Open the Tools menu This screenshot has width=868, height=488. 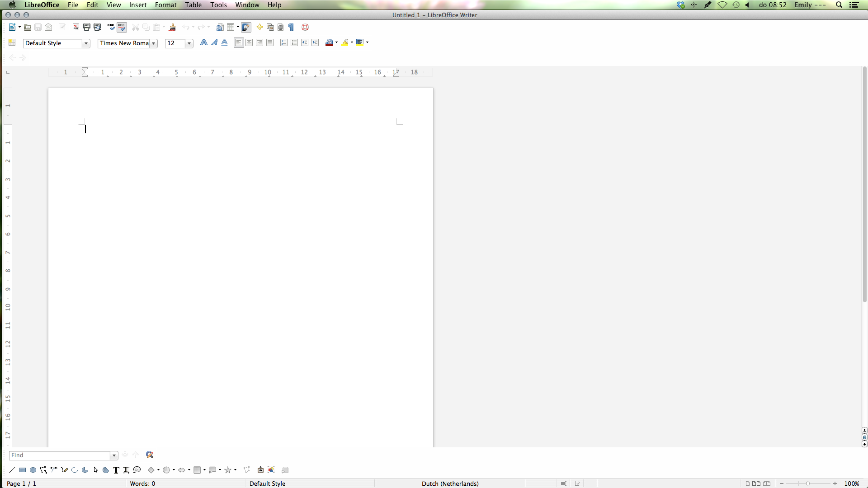[x=218, y=5]
